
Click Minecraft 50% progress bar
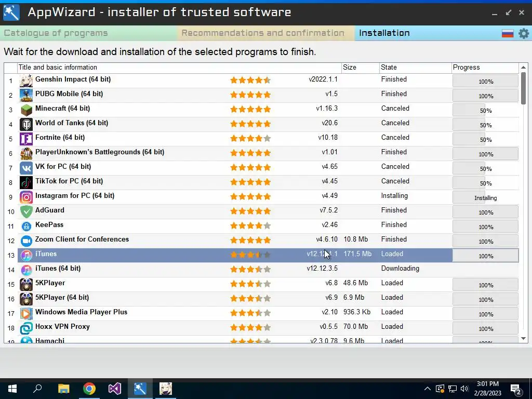[486, 111]
